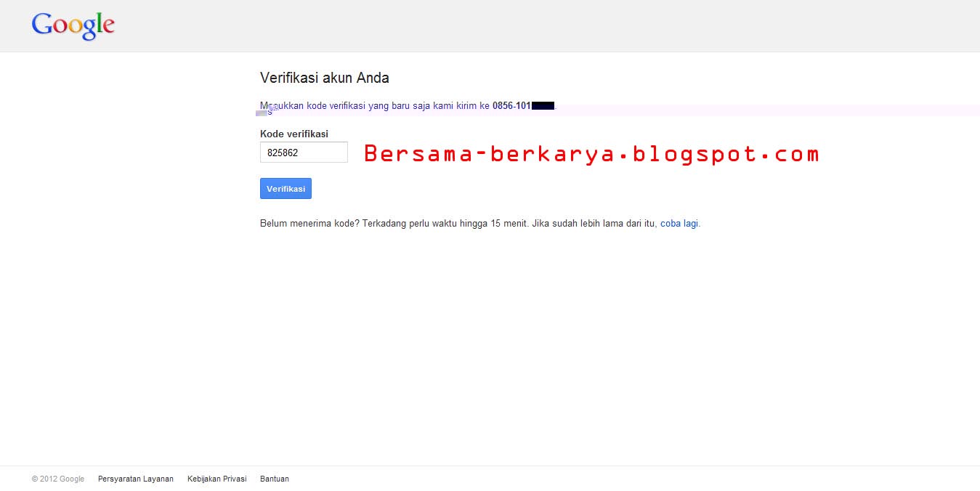Screen dimensions: 980x491
Task: Open the Persyaratan Layanan footer link
Action: coord(135,479)
